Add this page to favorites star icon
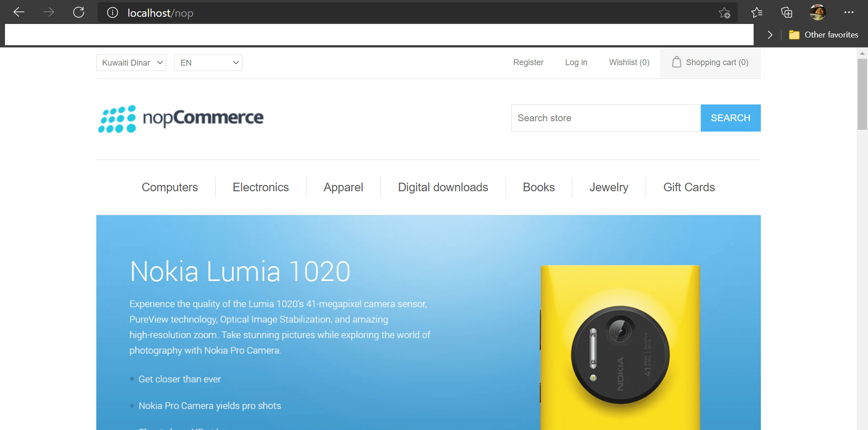The image size is (868, 430). coord(724,13)
